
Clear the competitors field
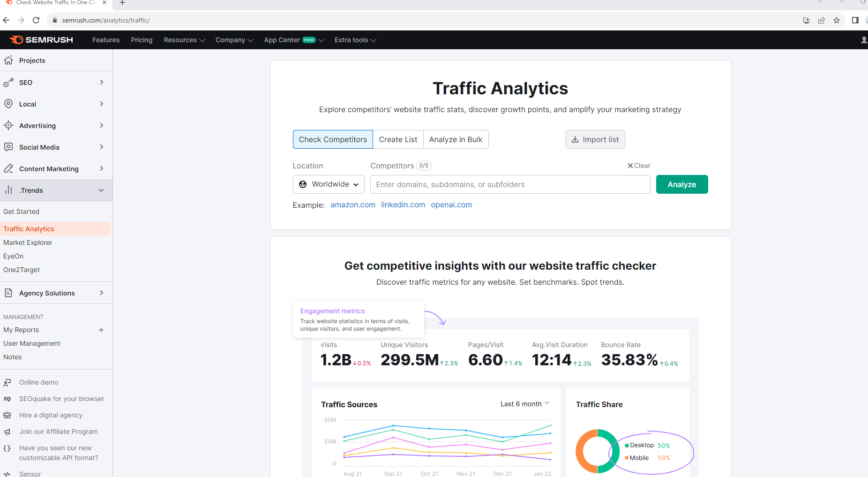639,166
